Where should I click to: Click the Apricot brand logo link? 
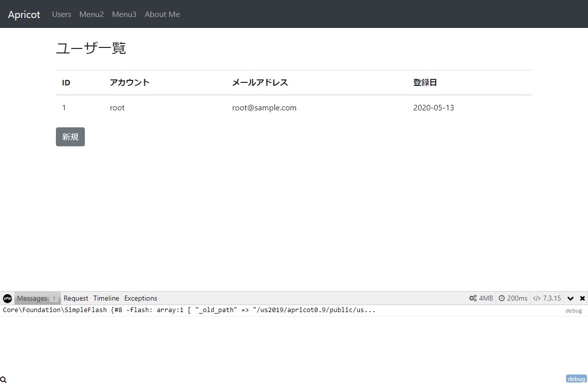coord(24,14)
